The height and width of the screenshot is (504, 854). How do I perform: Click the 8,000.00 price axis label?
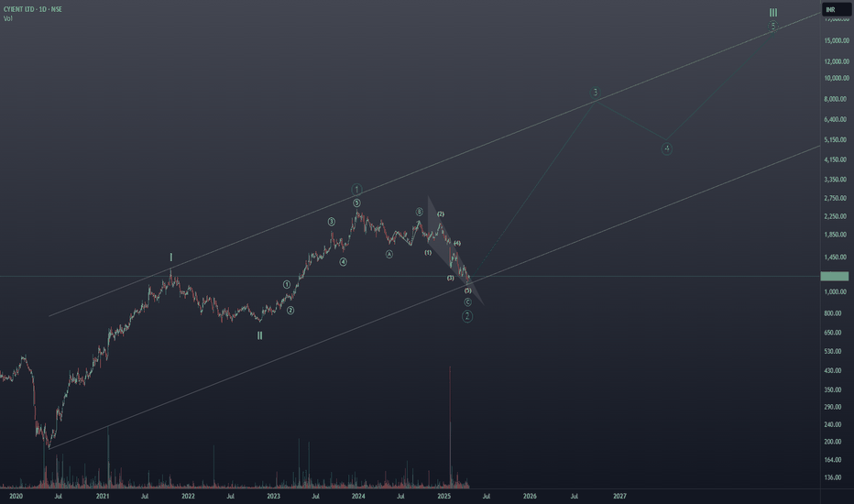837,99
